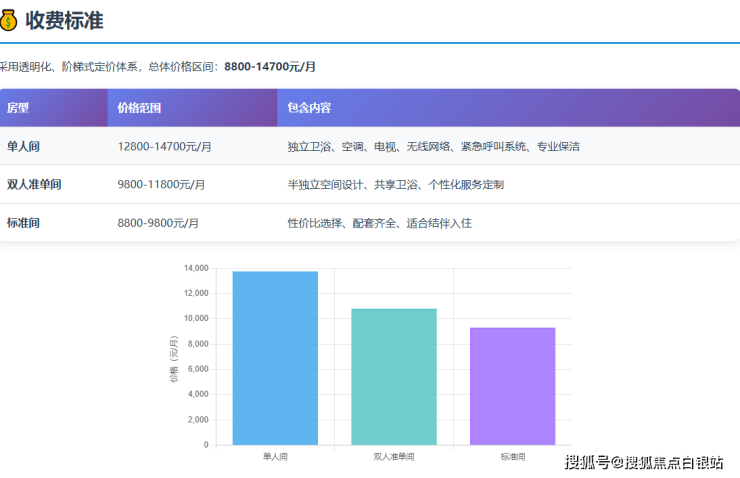Click the 包含内容 column header

(309, 108)
